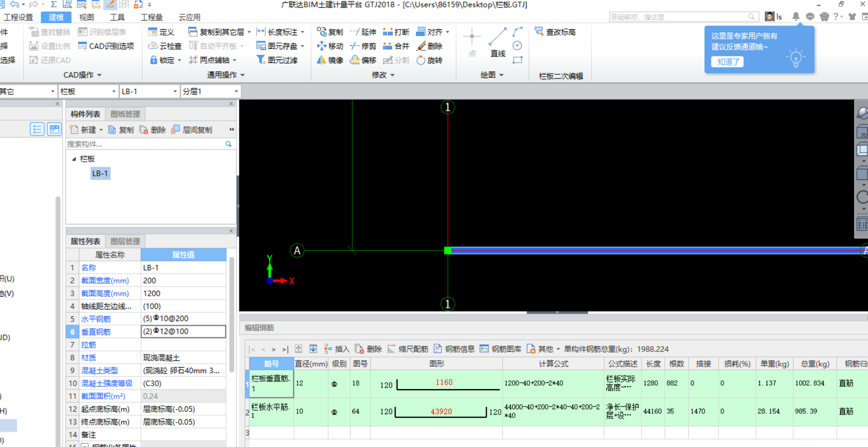This screenshot has width=868, height=447.
Task: Switch to the 视图 ribbon tab
Action: [87, 17]
